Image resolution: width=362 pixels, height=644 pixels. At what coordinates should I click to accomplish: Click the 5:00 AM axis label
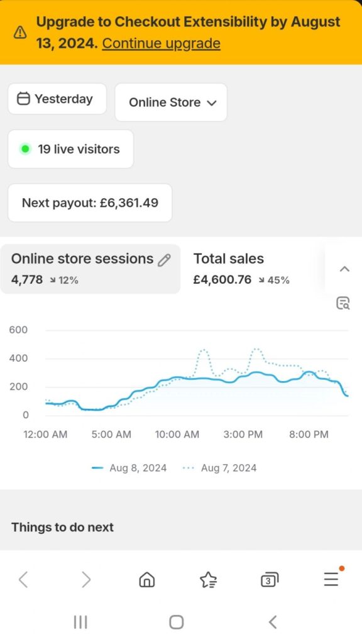(x=111, y=435)
